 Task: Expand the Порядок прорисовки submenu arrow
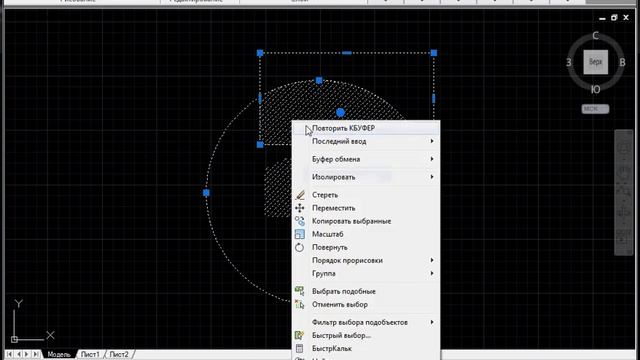click(x=432, y=260)
